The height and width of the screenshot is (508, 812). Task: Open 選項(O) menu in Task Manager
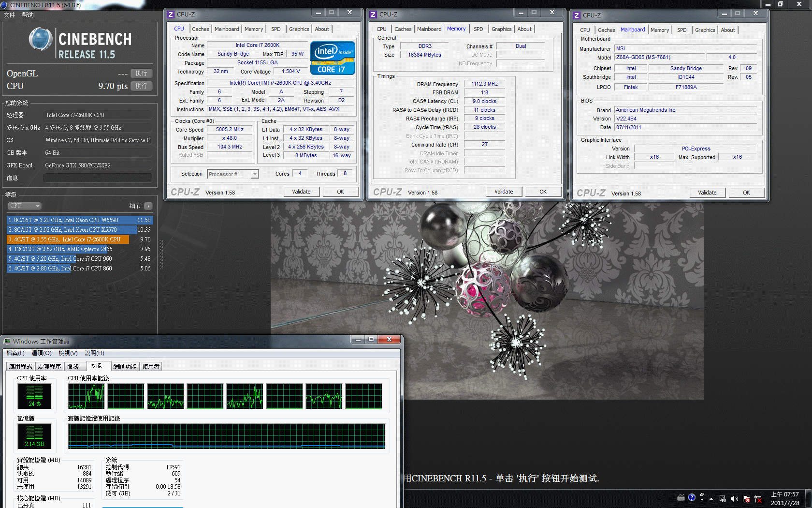click(x=42, y=353)
